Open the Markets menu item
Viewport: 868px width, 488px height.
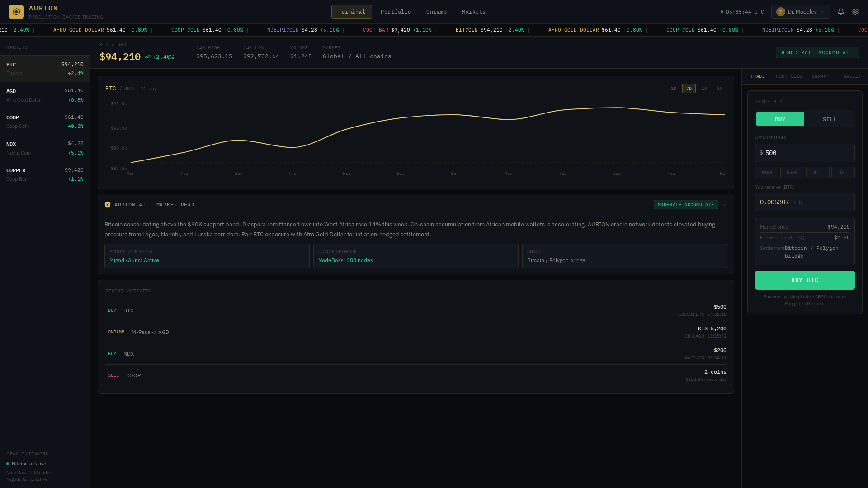point(473,11)
